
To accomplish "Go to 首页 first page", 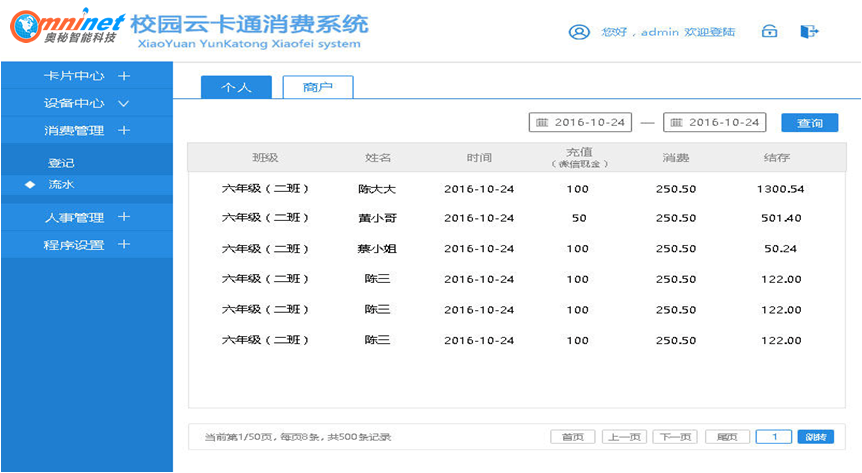I will 572,437.
